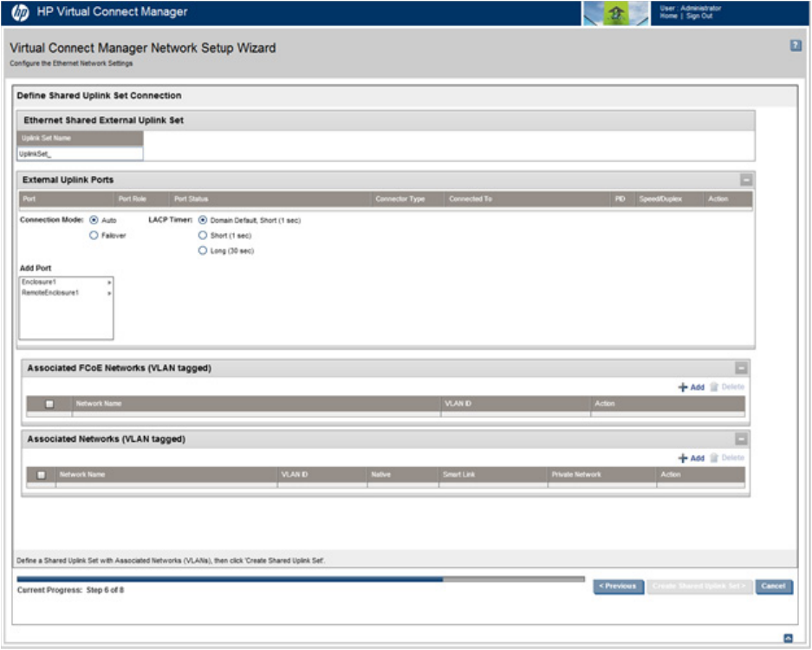Select Domain Default LACP timer option
Image resolution: width=812 pixels, height=650 pixels.
point(203,220)
